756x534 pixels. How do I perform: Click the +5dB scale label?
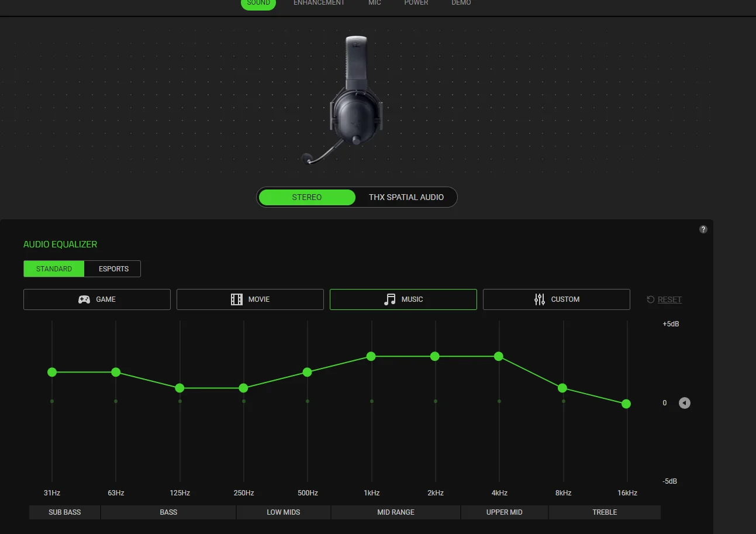[x=671, y=324]
